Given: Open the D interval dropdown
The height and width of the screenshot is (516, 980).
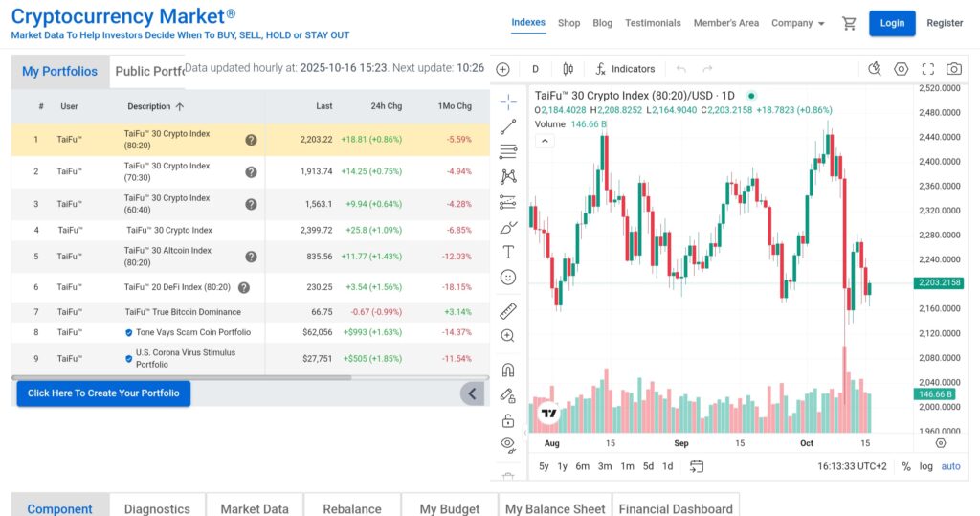Looking at the screenshot, I should pos(535,69).
